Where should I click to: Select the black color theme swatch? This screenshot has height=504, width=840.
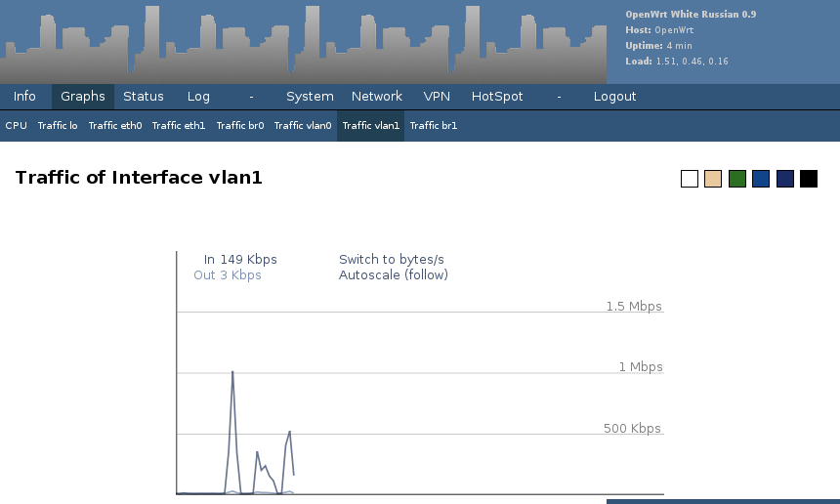(x=809, y=179)
